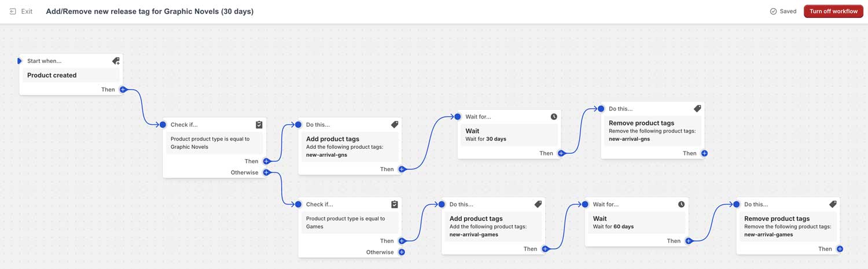The width and height of the screenshot is (868, 269).
Task: Click Otherwise plus on Graphic Novels condition
Action: (266, 172)
